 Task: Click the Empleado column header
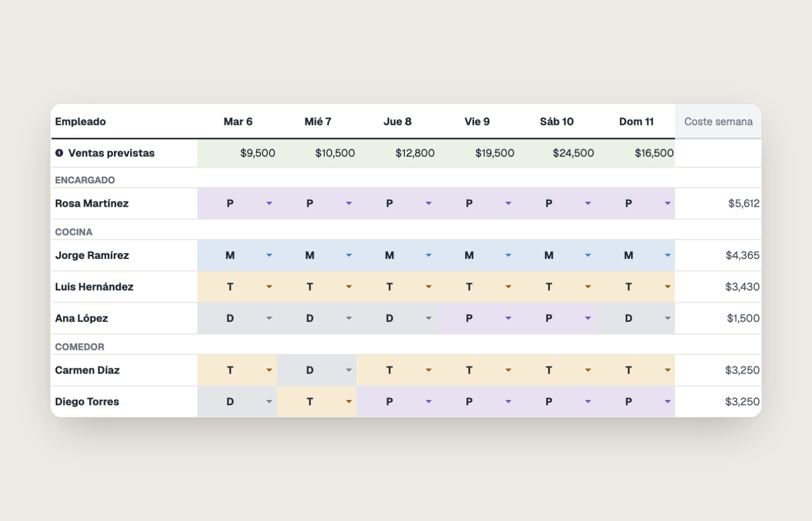80,121
